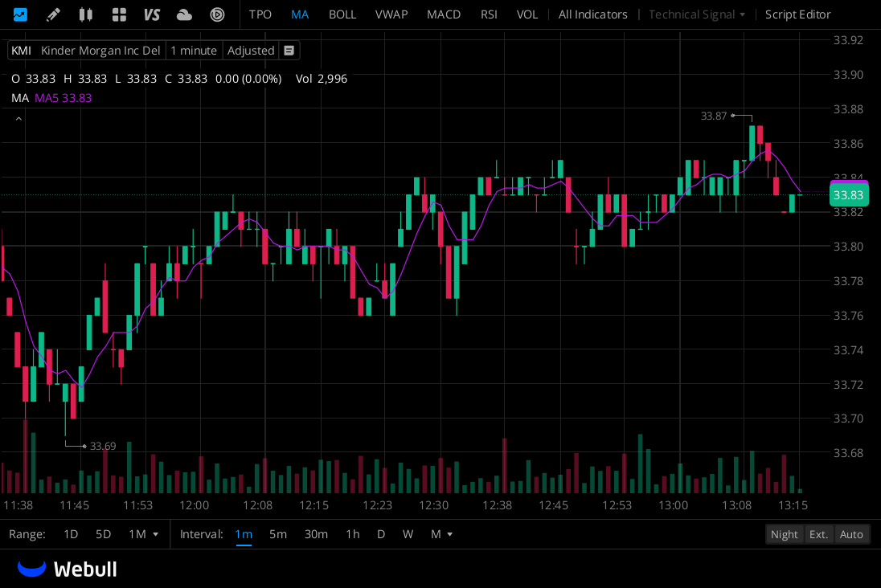Image resolution: width=881 pixels, height=588 pixels.
Task: Toggle the TPO indicator
Action: tap(260, 14)
